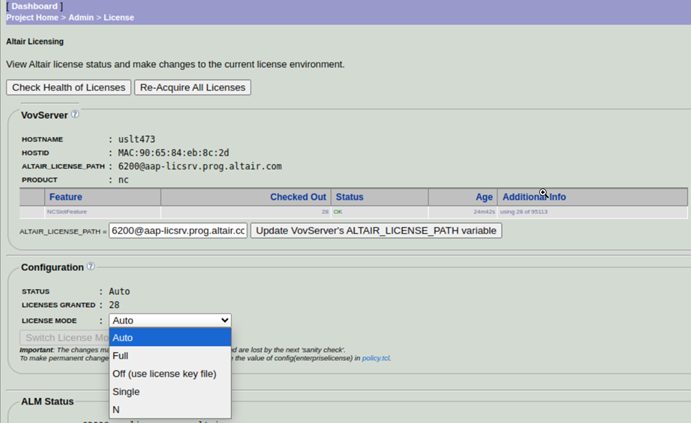Select Auto in license mode list
Image resolution: width=691 pixels, height=423 pixels.
pos(170,338)
